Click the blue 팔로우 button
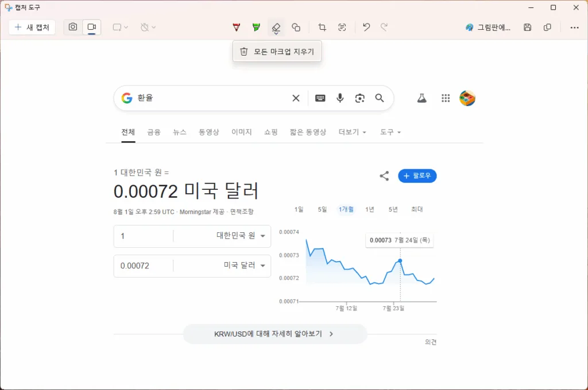 point(417,175)
